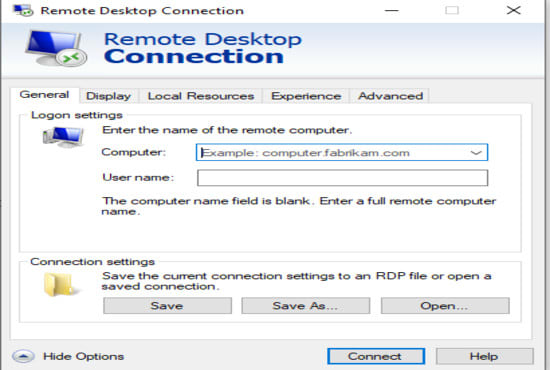Image resolution: width=550 pixels, height=370 pixels.
Task: Close the Remote Desktop Connection window
Action: click(x=514, y=11)
